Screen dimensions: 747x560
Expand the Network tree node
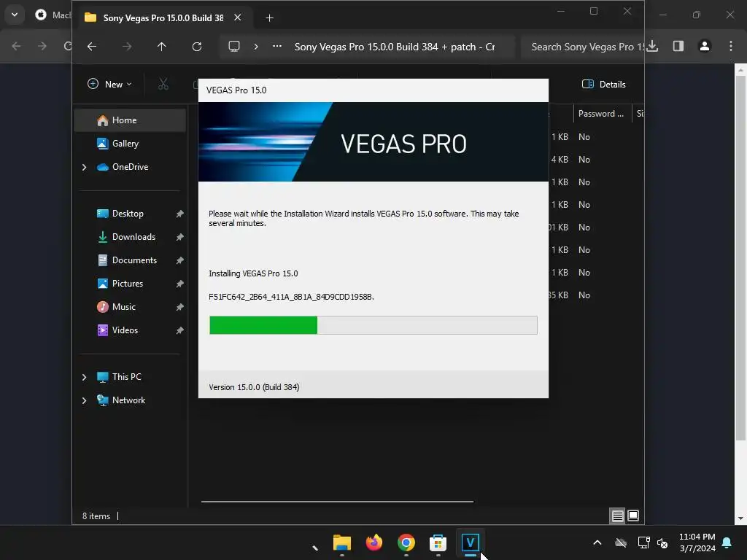85,400
